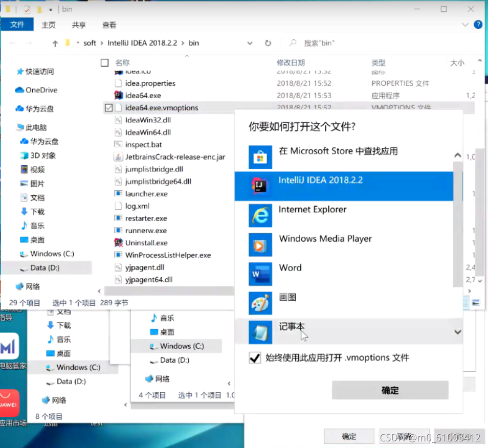Click breadcrumb chevron after IntelliJ IDEA 2018.2.2
This screenshot has height=448, width=488.
[x=183, y=43]
